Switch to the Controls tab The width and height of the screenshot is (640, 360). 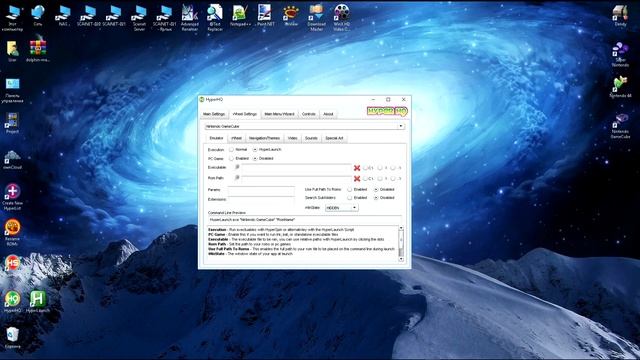click(x=309, y=114)
